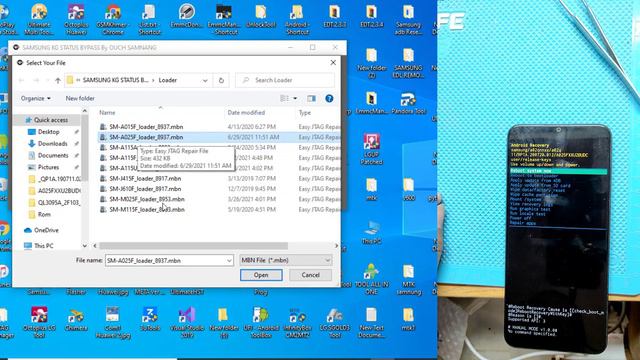
Task: Open Visual Studio 2019 desktop shortcut
Action: 187,322
